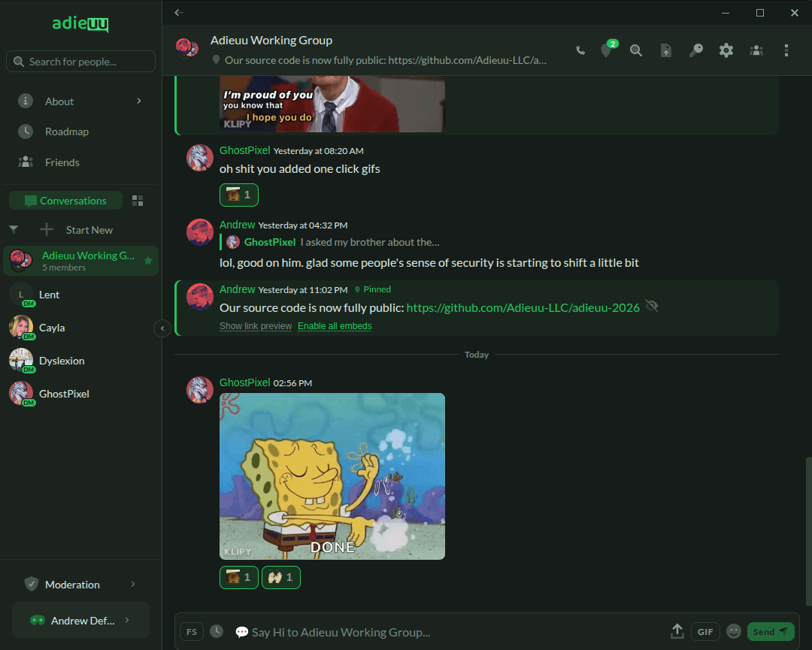Open DM with Cayla

pos(80,328)
